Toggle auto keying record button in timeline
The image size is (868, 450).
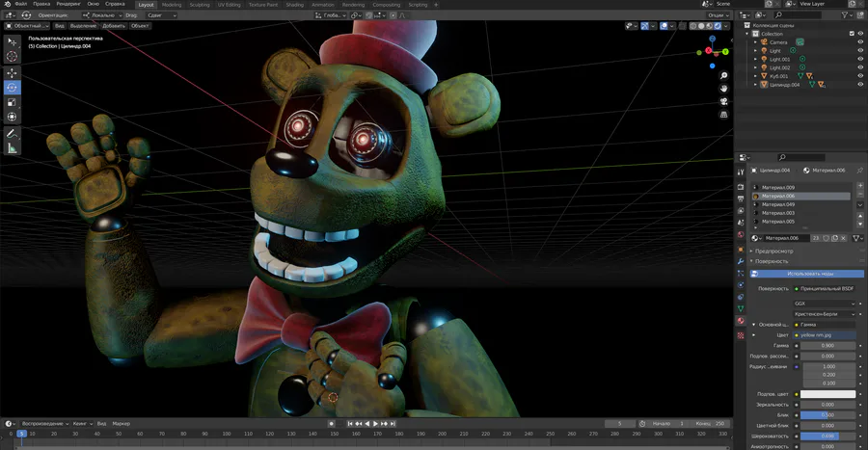[x=332, y=423]
